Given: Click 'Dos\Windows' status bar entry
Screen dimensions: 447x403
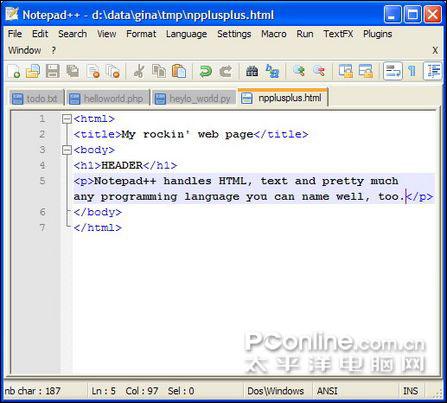Looking at the screenshot, I should tap(276, 391).
